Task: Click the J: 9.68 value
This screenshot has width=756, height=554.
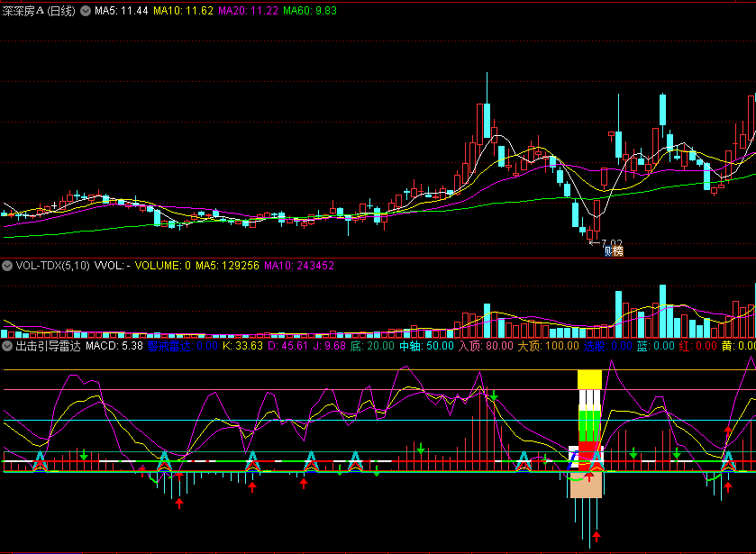Action: point(329,346)
